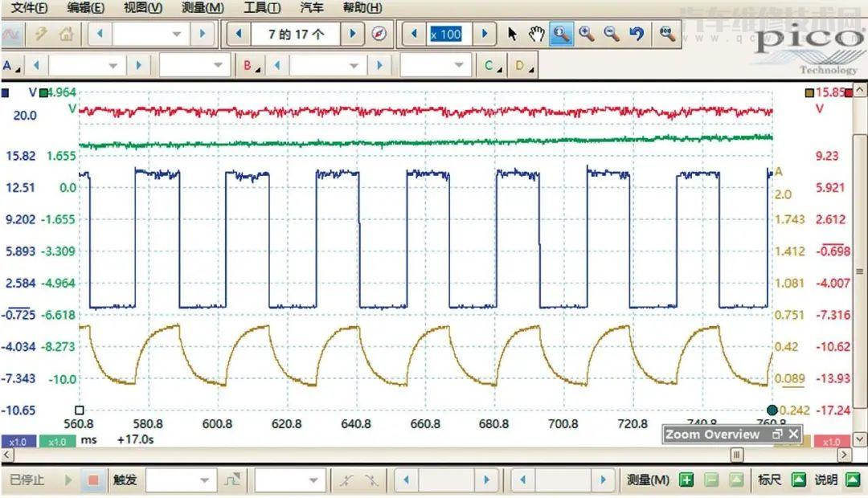Open the 文件(F) menu
Screen dimensions: 868x498
pyautogui.click(x=30, y=8)
